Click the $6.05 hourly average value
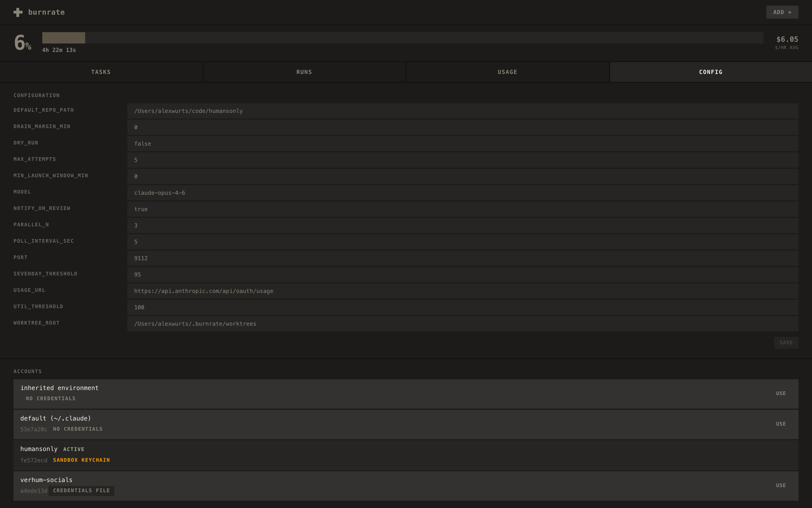The width and height of the screenshot is (812, 508). coord(787,39)
